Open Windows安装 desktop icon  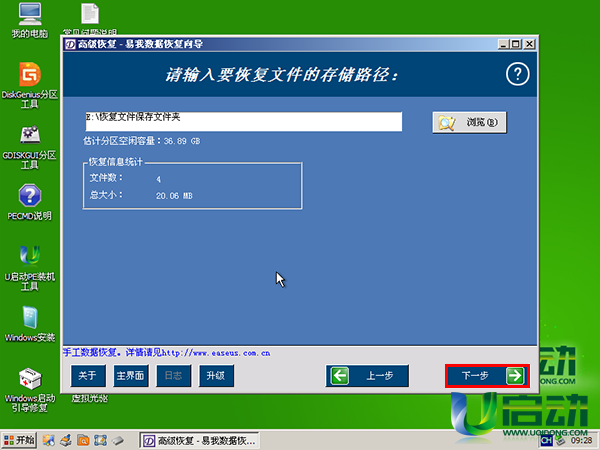point(30,320)
